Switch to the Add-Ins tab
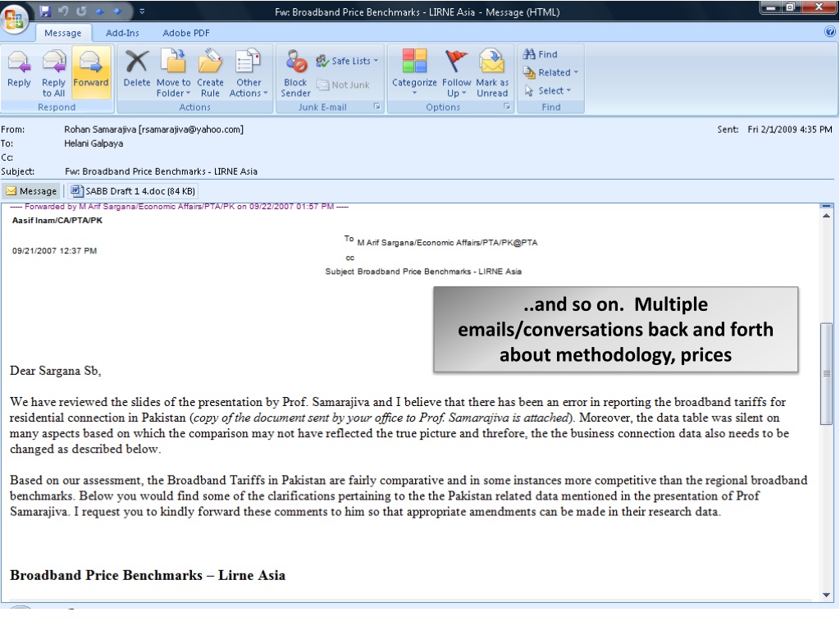840x630 pixels. click(122, 33)
